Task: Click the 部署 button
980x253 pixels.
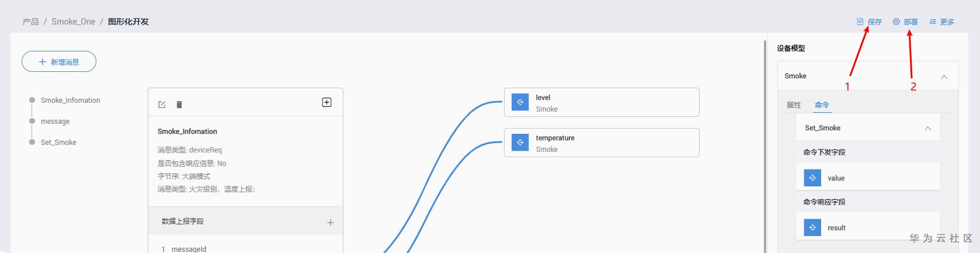Action: click(x=905, y=22)
